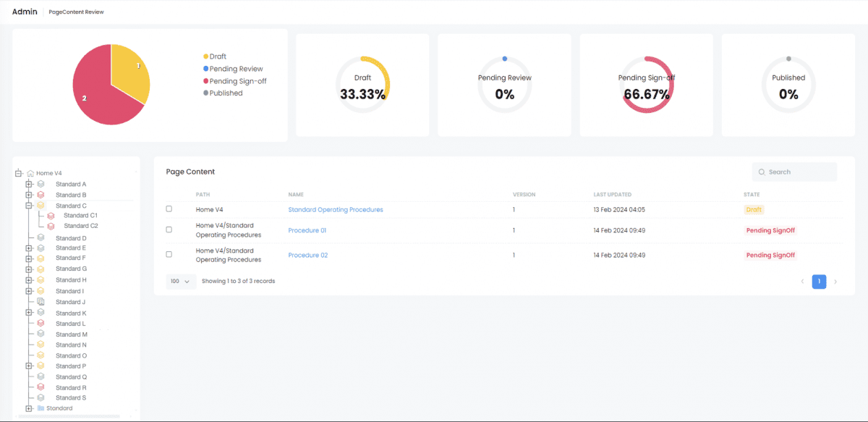Click the red stack icon beside Standard C1
This screenshot has width=868, height=422.
tap(51, 216)
